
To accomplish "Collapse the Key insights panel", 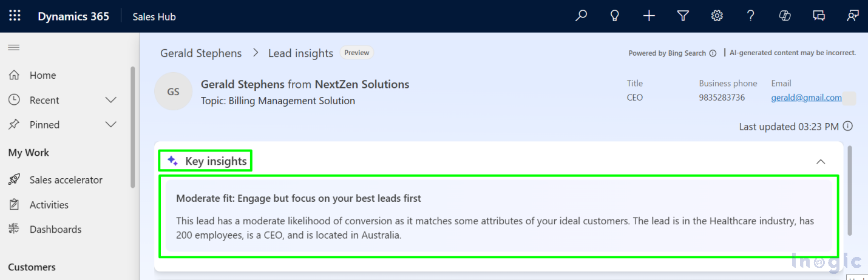I will coord(821,162).
